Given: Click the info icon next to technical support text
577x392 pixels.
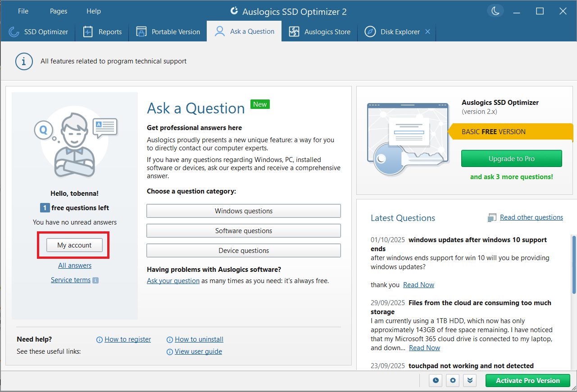Looking at the screenshot, I should pos(24,61).
